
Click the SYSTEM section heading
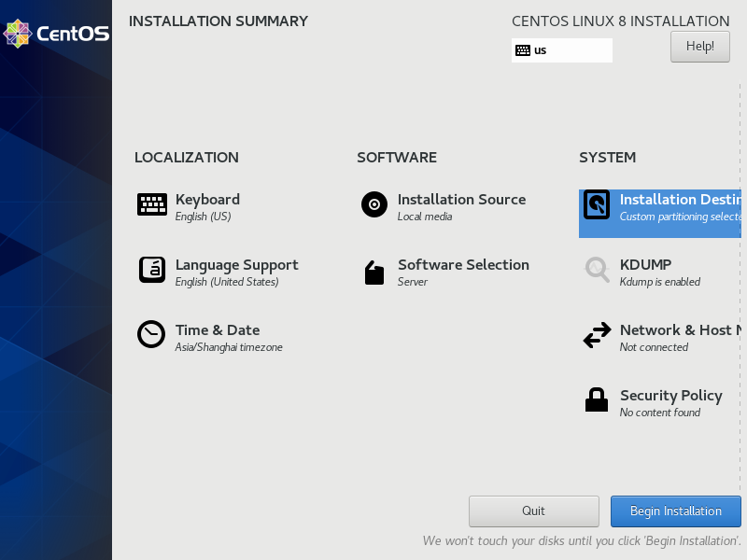[608, 158]
